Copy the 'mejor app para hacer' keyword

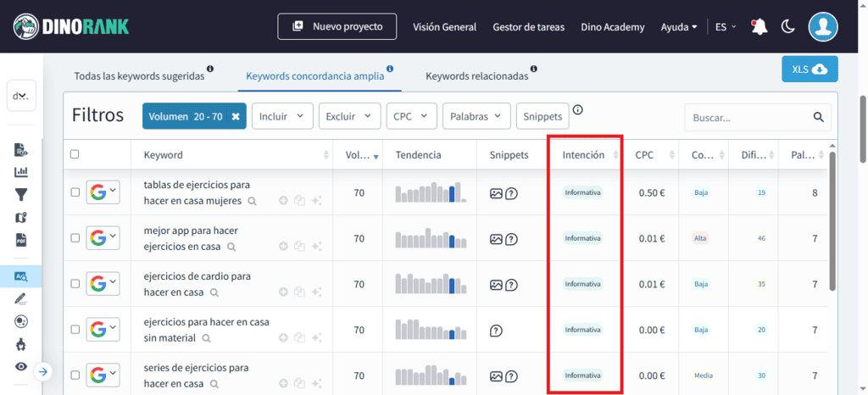(299, 246)
